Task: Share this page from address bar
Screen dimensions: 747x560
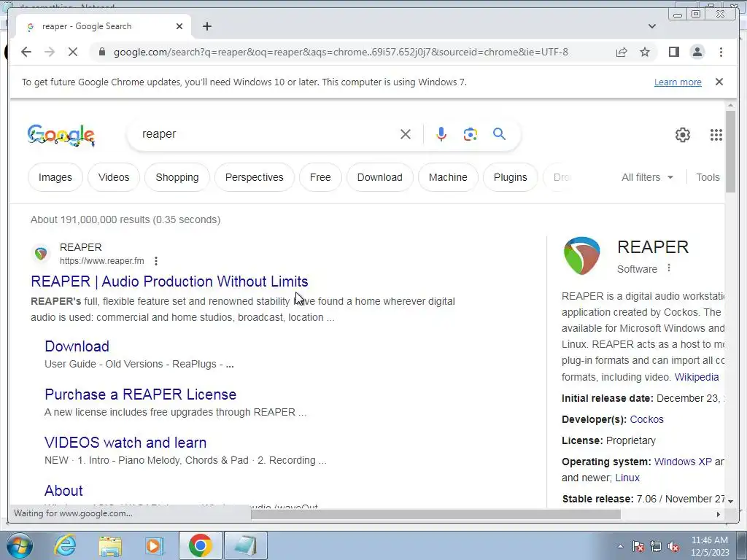Action: point(622,52)
